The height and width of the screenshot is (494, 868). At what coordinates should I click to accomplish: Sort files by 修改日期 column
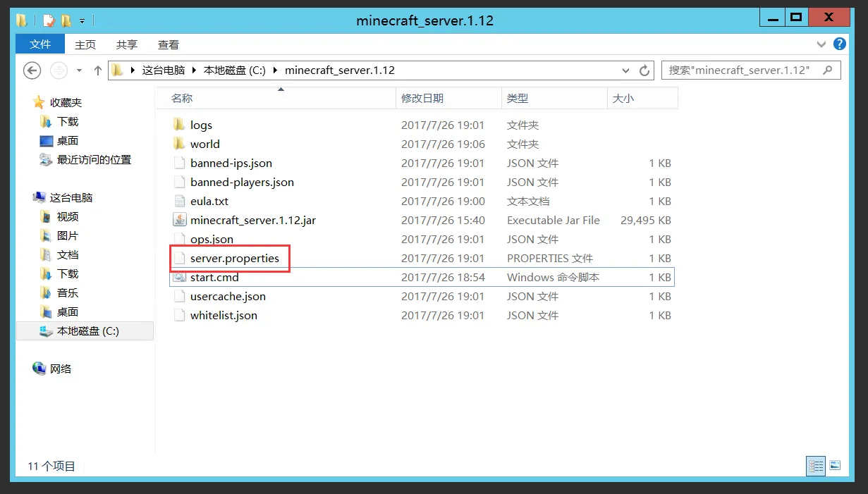[422, 99]
